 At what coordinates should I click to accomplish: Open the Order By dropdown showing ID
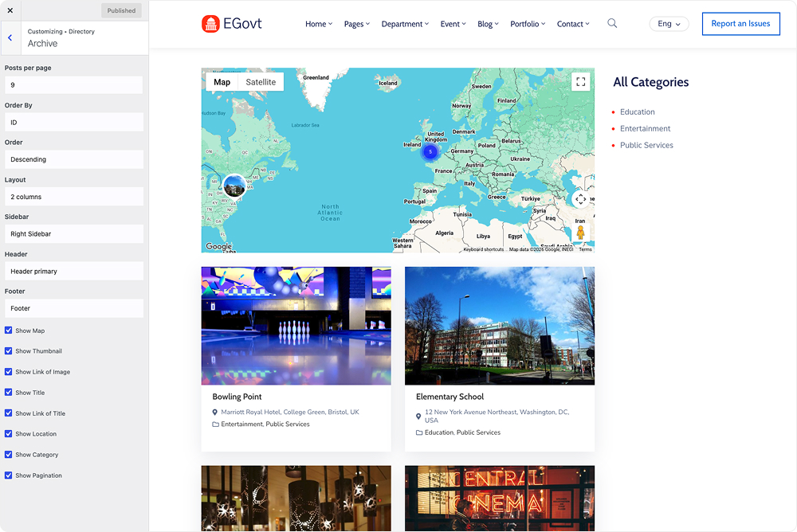[x=74, y=123]
